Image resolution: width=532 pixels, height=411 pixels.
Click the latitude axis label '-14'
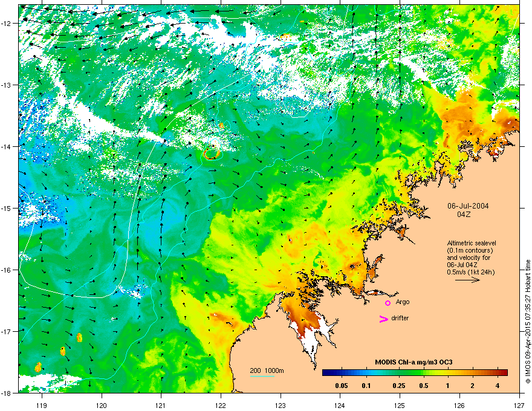(x=7, y=146)
